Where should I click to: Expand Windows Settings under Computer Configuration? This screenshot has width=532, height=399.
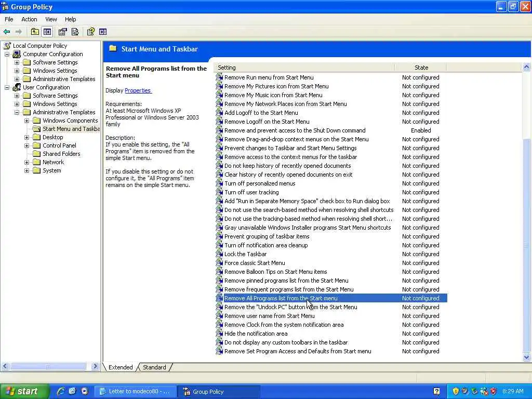pyautogui.click(x=17, y=71)
